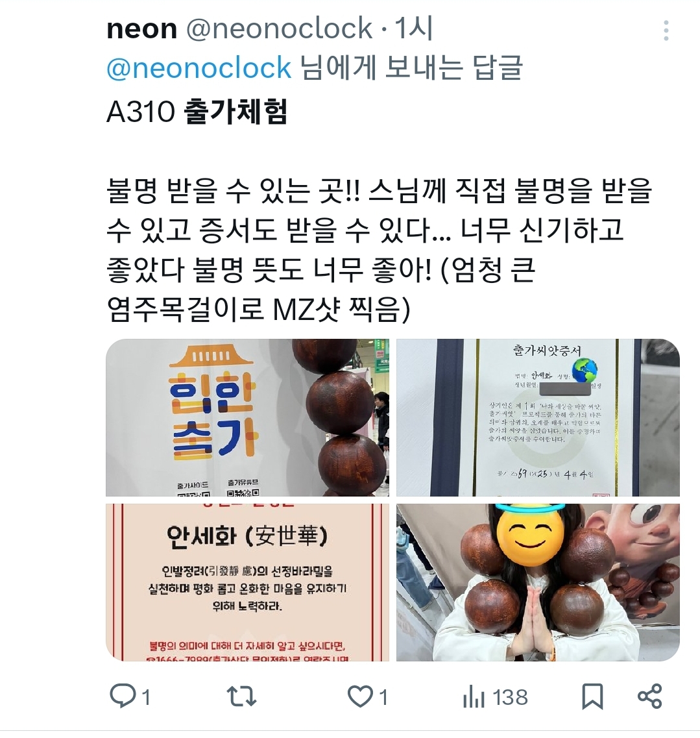Open the giant prayer beads selfie photo

538,582
